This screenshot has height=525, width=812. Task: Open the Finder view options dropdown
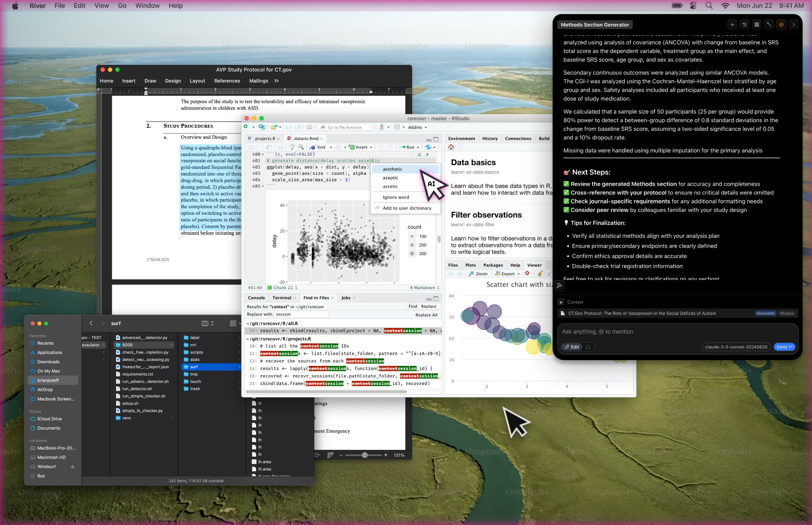tap(208, 323)
